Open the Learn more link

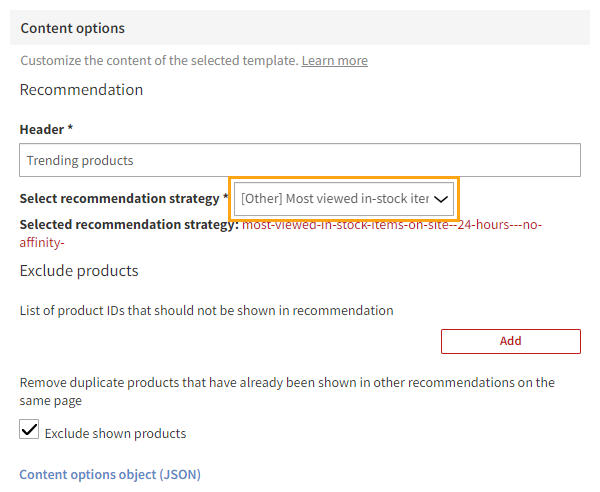tap(334, 61)
